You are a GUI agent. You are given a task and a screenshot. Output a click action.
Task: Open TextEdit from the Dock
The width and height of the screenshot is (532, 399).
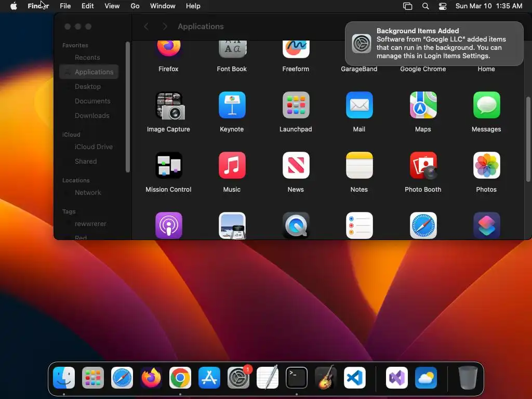point(268,377)
